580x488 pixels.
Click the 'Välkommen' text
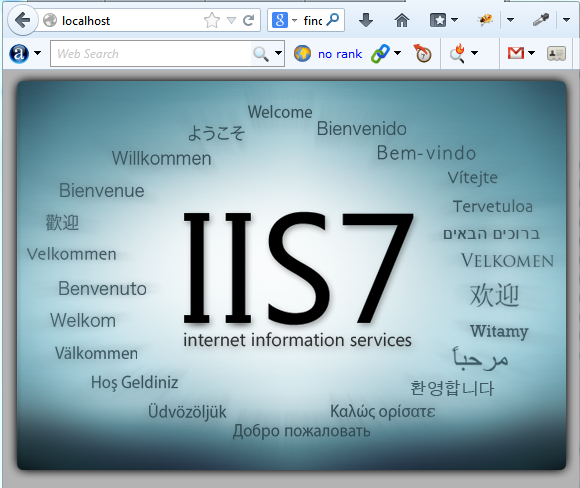96,353
